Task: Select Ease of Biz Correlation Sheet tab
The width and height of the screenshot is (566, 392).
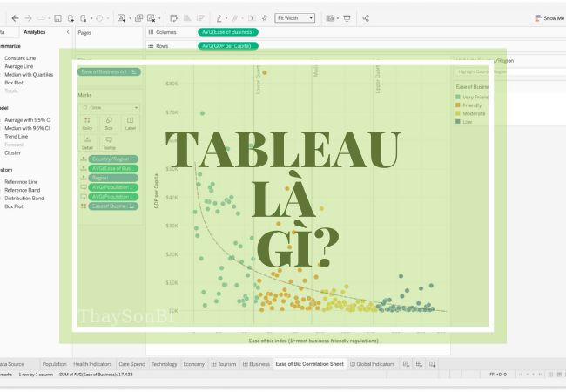Action: 310,364
